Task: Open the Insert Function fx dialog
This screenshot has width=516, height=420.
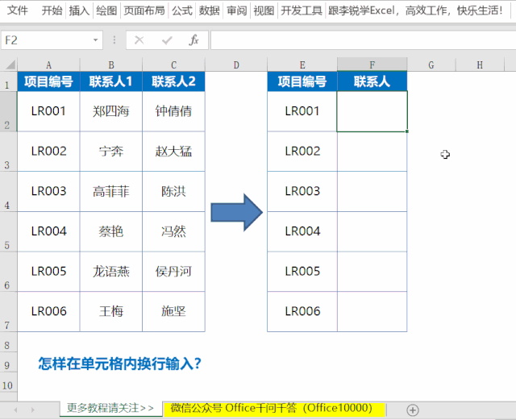Action: pos(193,40)
